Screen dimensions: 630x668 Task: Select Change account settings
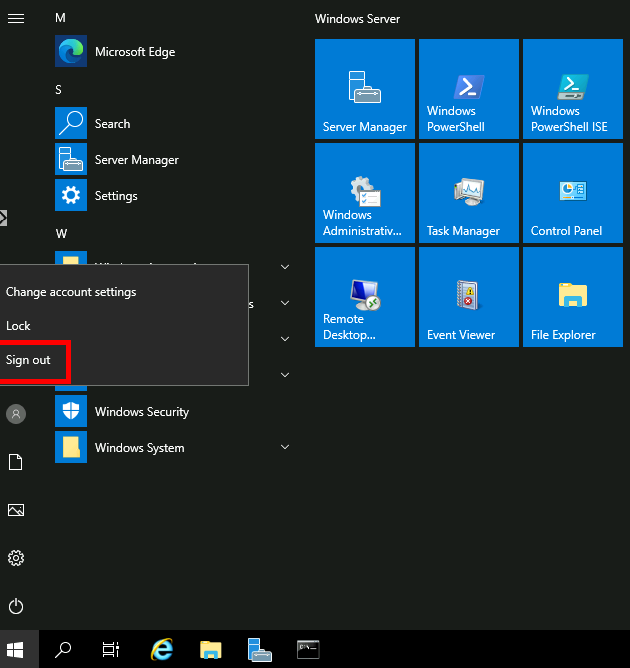point(124,292)
